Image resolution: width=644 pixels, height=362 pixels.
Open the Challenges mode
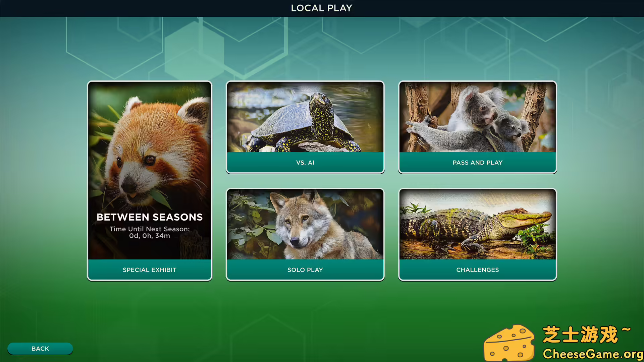[477, 270]
